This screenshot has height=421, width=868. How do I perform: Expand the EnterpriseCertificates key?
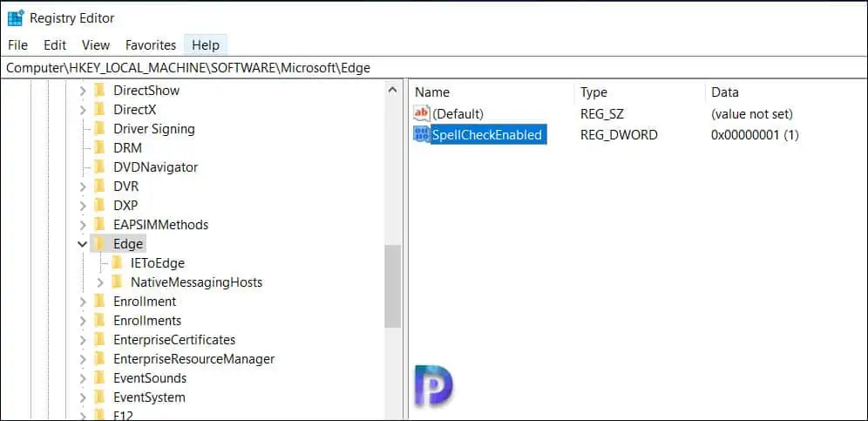click(x=83, y=340)
